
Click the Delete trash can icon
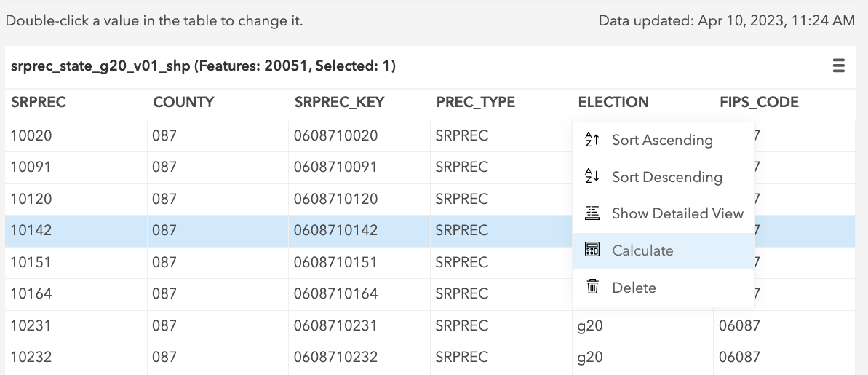(592, 288)
